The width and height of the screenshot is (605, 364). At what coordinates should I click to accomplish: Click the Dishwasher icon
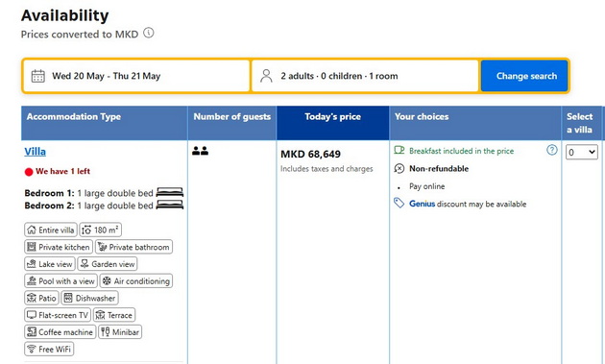point(68,298)
